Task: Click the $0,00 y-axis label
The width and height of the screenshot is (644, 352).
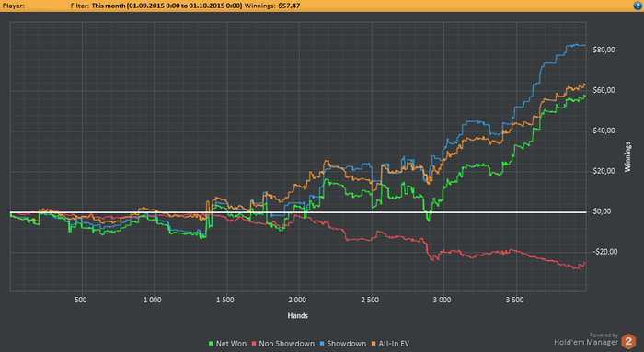Action: coord(602,211)
